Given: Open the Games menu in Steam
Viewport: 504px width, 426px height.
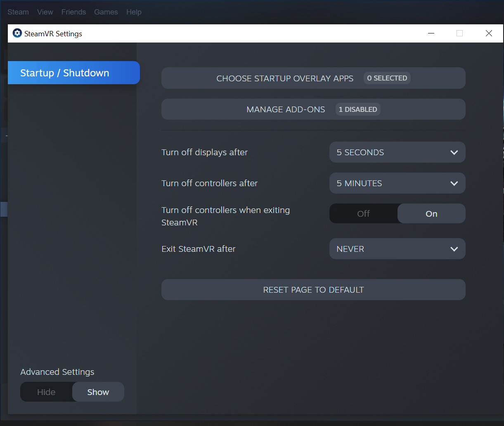Looking at the screenshot, I should coord(106,12).
